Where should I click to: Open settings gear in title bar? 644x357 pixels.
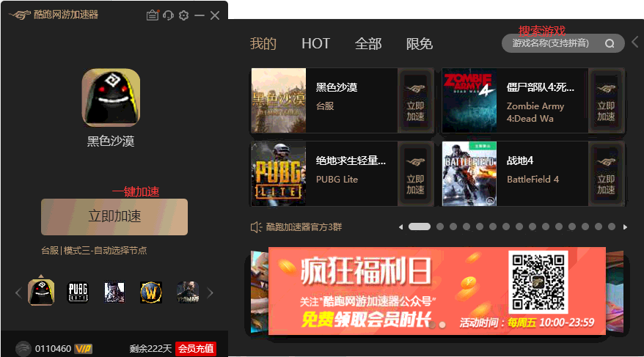coord(183,15)
